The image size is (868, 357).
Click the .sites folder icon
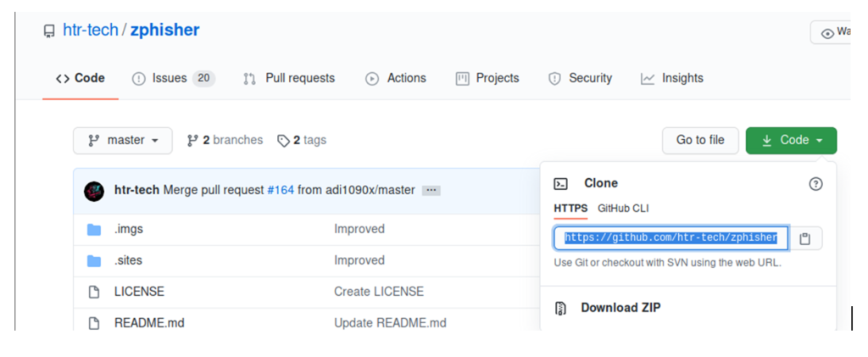[94, 261]
